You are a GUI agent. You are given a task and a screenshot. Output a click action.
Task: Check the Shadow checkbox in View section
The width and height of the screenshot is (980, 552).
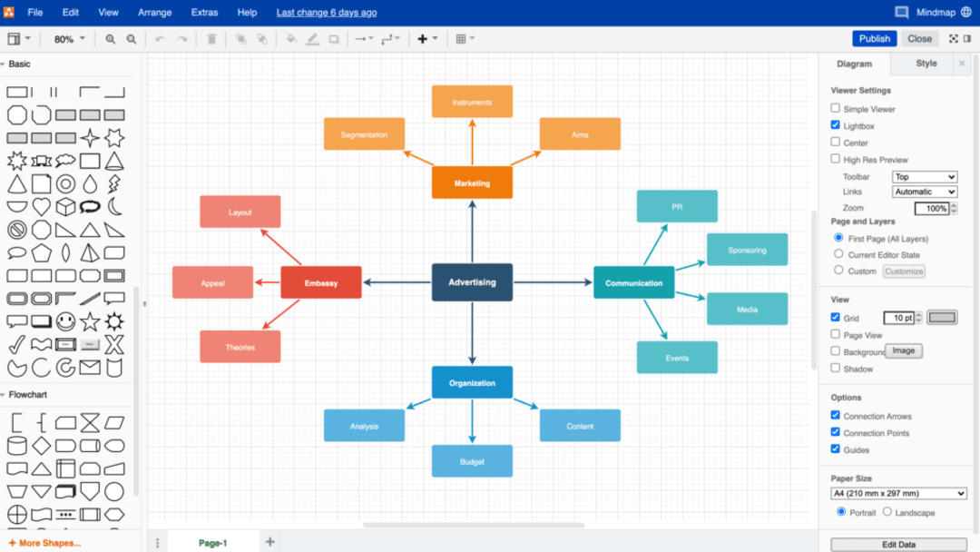[836, 368]
